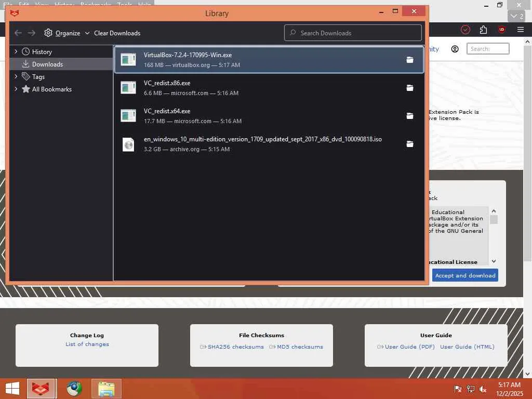Click the VC_redist.x64.exe file icon

pyautogui.click(x=128, y=116)
